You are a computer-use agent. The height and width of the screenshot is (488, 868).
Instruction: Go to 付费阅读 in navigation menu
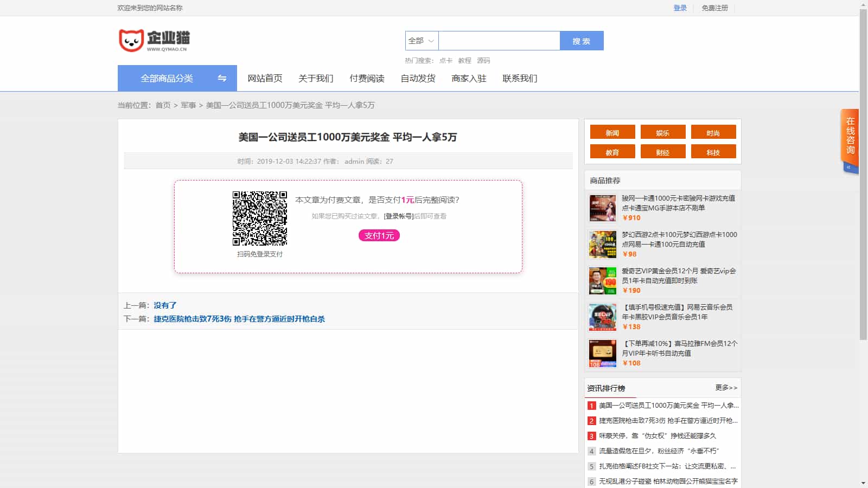coord(367,78)
